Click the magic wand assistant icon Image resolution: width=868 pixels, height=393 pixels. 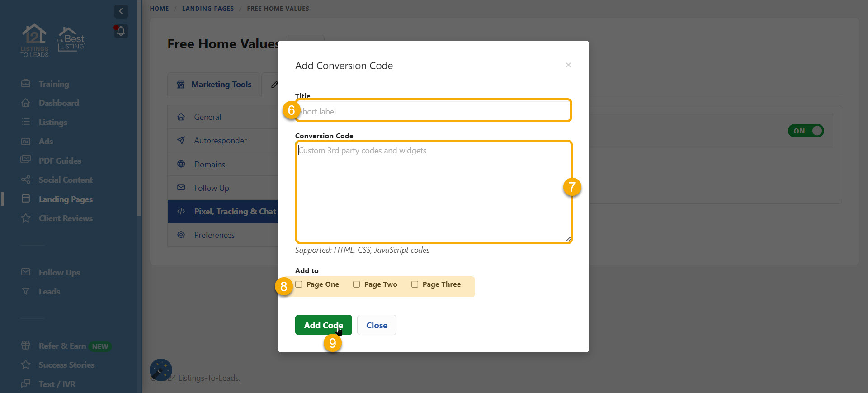(x=160, y=370)
